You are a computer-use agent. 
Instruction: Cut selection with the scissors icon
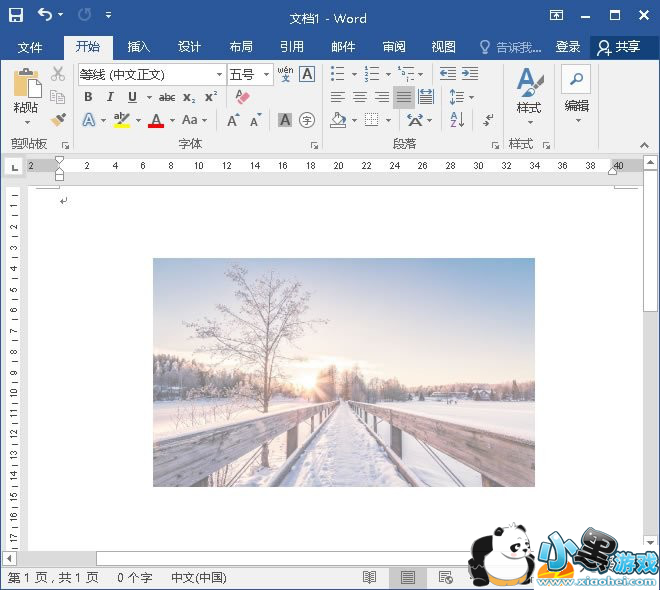(58, 74)
